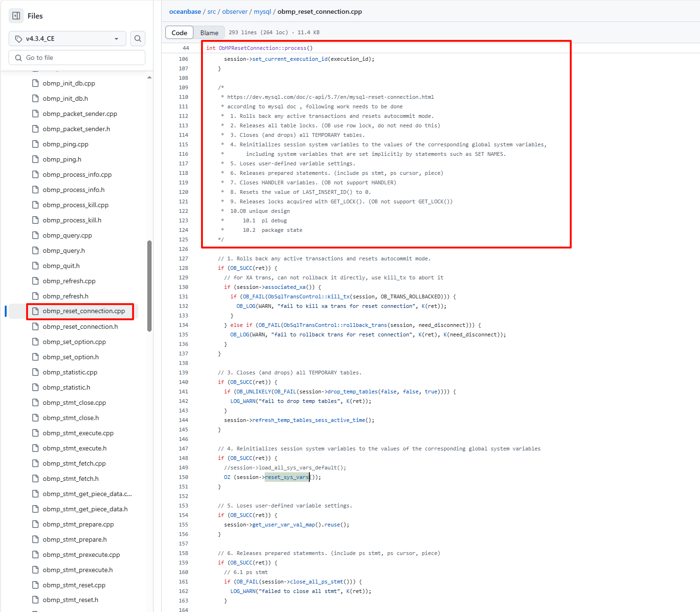Click file icon beside obmp_quit.h
700x612 pixels.
35,266
